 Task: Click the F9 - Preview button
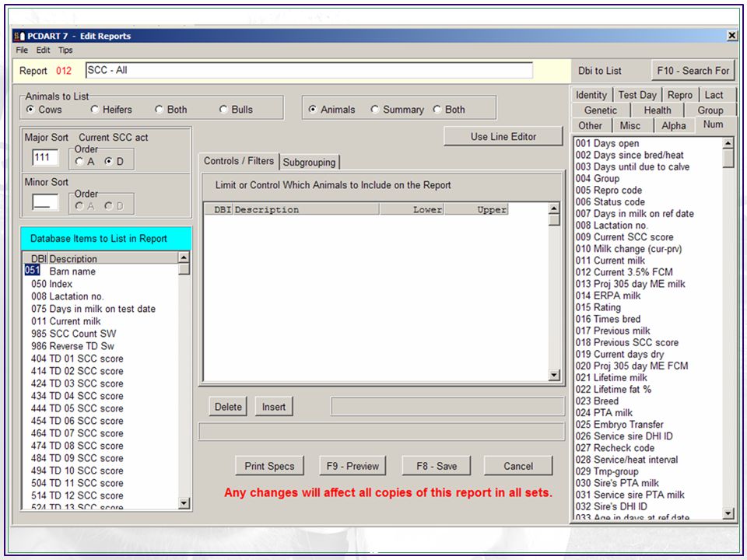[352, 466]
